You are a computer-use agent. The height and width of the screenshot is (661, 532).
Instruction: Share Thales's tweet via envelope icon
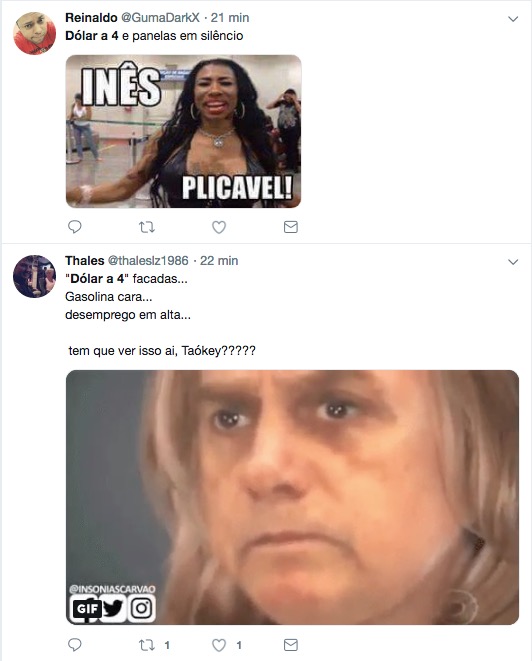291,645
